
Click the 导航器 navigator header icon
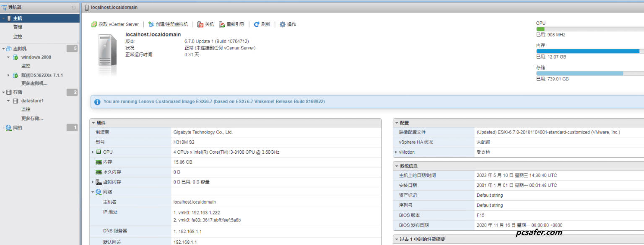(4, 7)
